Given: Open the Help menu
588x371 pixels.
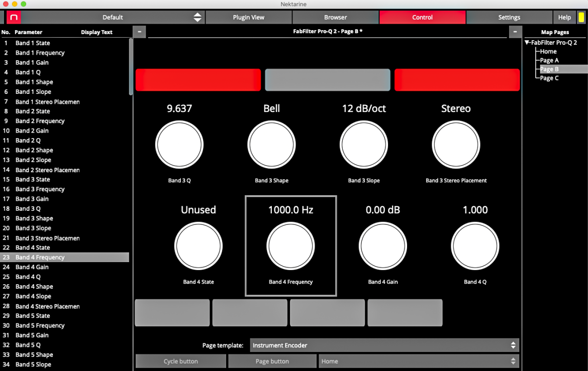Looking at the screenshot, I should 564,17.
